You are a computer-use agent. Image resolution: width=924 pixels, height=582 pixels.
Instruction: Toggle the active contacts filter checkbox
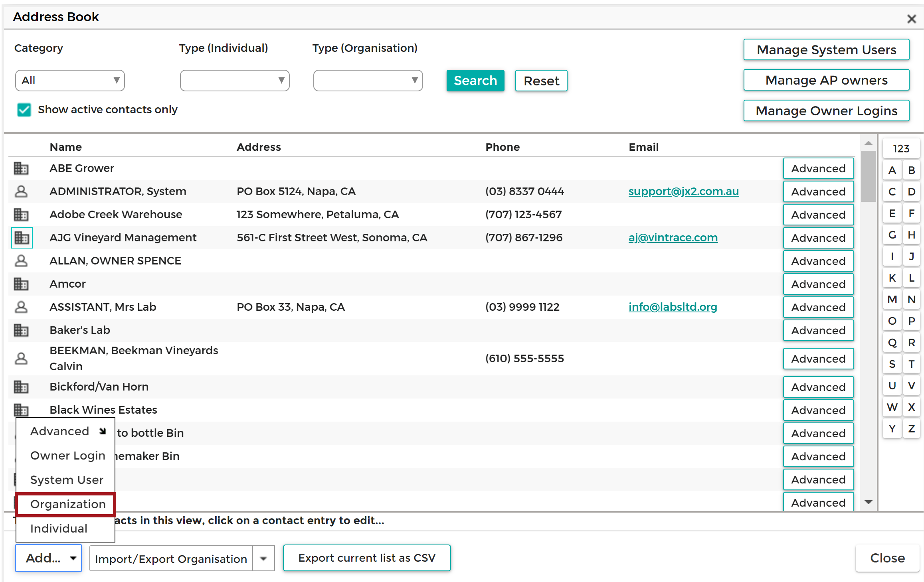pyautogui.click(x=24, y=110)
